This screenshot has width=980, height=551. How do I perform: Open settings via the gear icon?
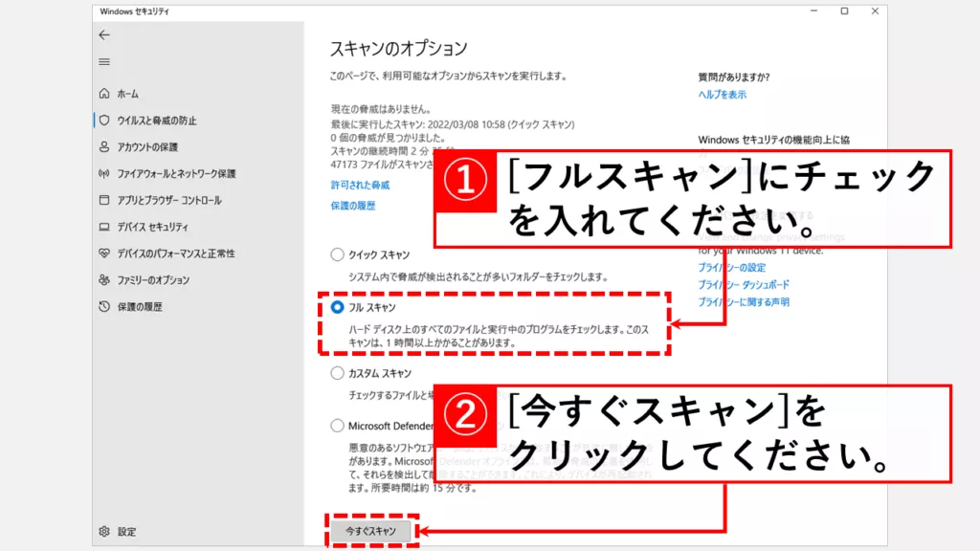coord(104,532)
